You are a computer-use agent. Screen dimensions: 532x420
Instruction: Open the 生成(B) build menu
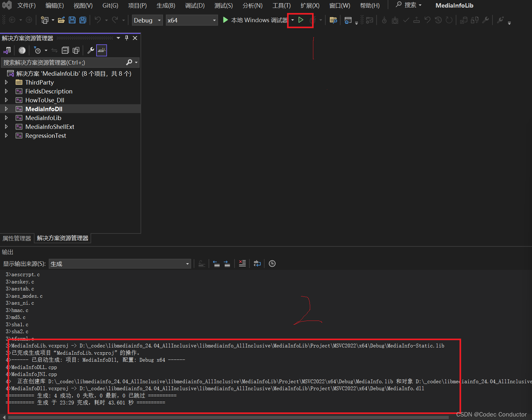[166, 6]
